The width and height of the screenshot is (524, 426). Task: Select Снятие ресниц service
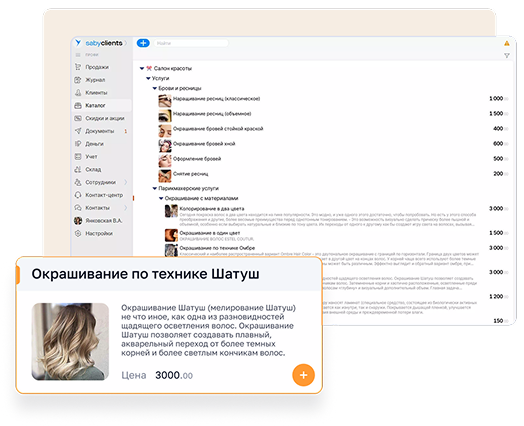coord(190,174)
